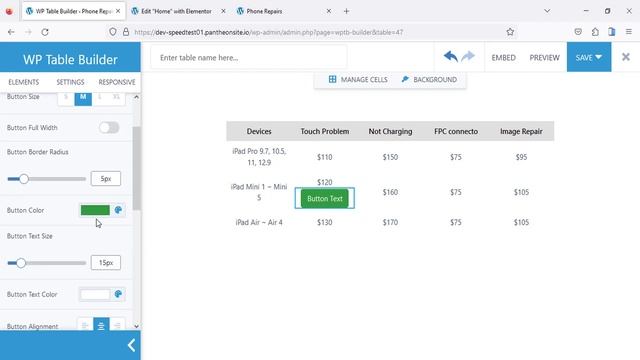Click the white Button Text Color swatch
The height and width of the screenshot is (360, 640).
[x=95, y=294]
